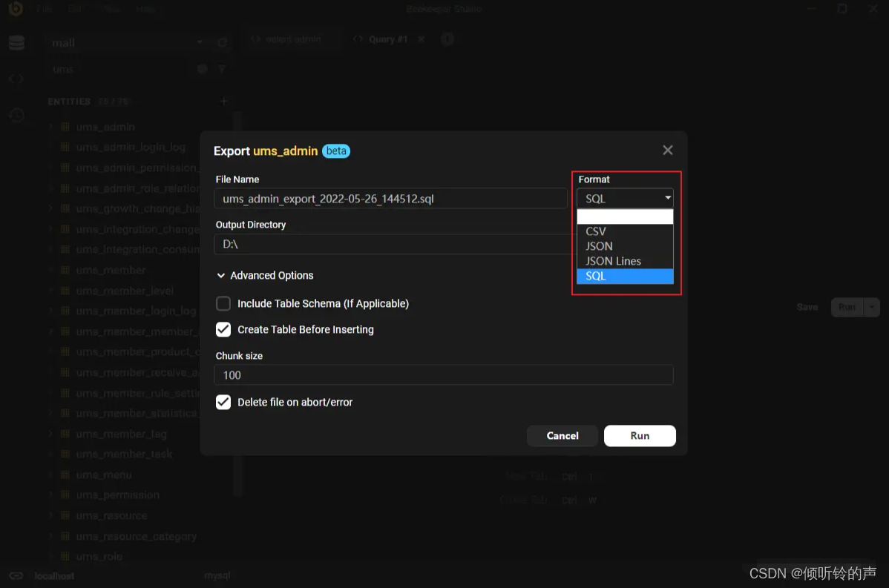Open the arrow next to background Run button
Screen dimensions: 889x588
click(871, 307)
